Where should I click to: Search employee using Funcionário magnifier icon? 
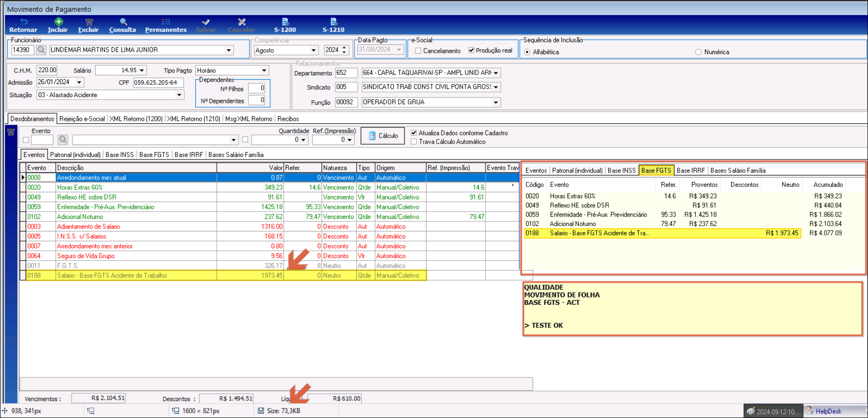pyautogui.click(x=41, y=50)
